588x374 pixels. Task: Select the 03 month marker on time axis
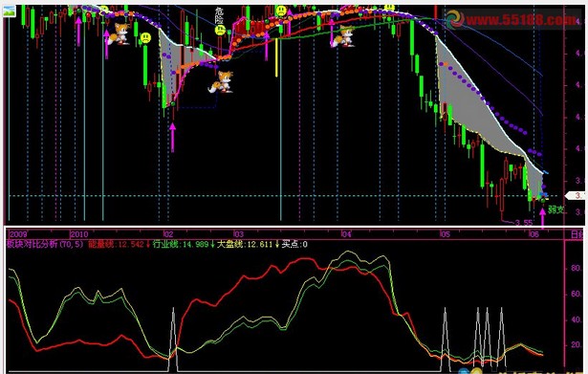point(238,234)
